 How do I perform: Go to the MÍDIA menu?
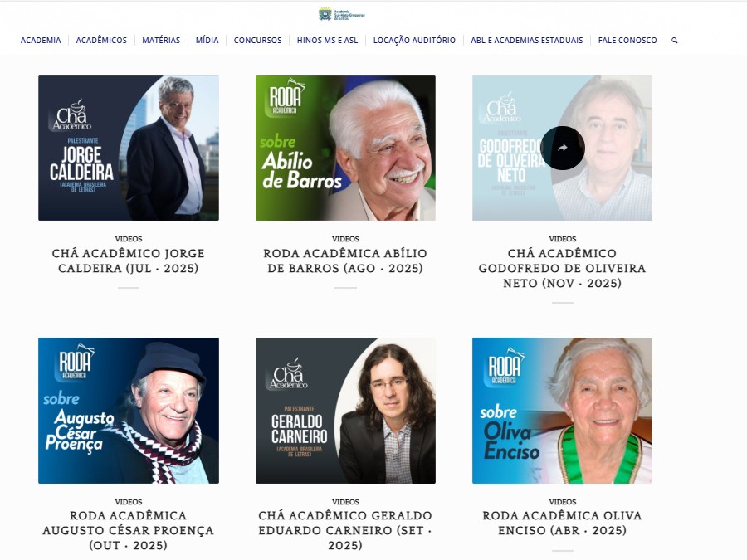click(207, 41)
